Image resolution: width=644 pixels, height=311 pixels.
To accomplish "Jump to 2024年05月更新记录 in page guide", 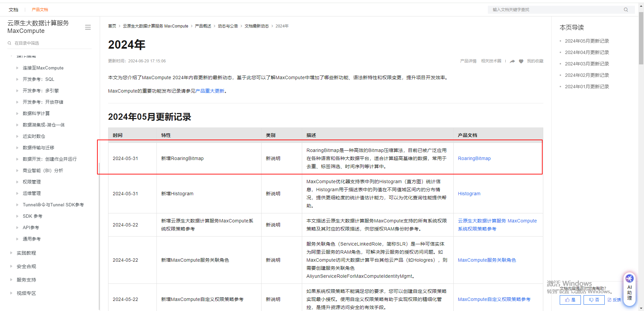I will pos(587,41).
